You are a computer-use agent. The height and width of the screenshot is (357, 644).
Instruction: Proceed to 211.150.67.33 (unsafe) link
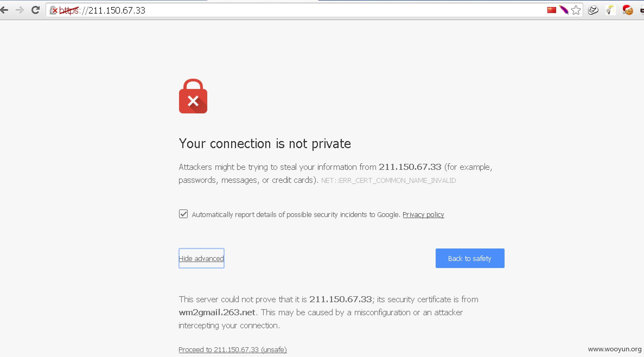click(x=233, y=350)
